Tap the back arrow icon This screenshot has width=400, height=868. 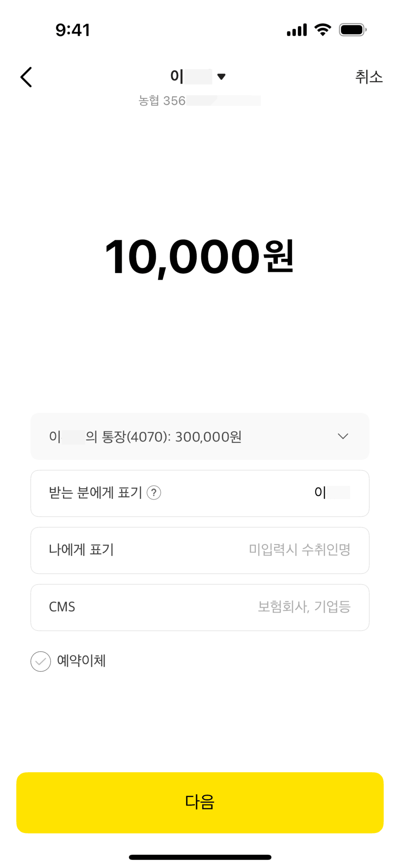point(26,77)
